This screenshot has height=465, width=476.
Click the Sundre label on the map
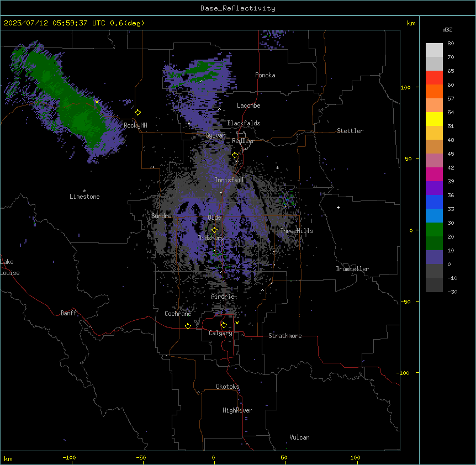pos(161,216)
